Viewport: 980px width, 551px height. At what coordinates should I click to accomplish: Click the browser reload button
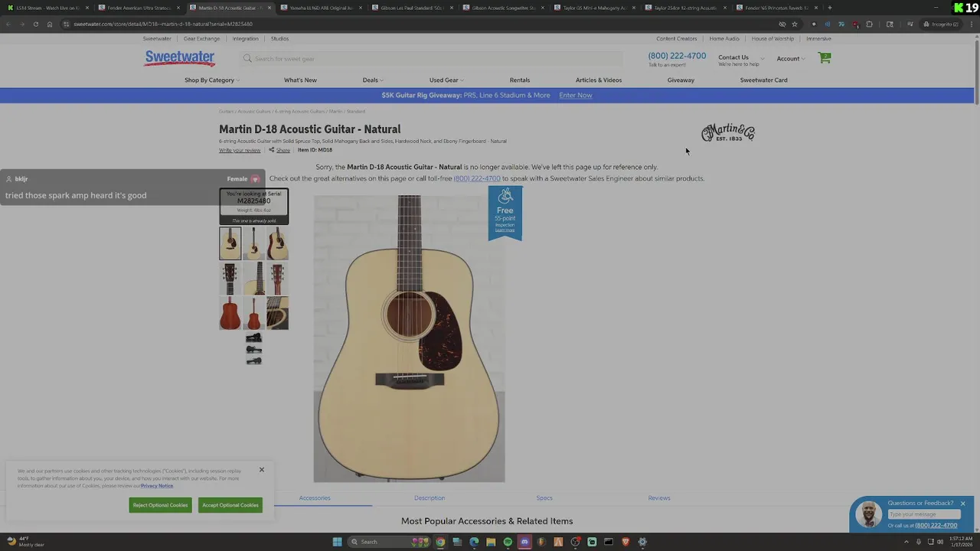click(35, 24)
